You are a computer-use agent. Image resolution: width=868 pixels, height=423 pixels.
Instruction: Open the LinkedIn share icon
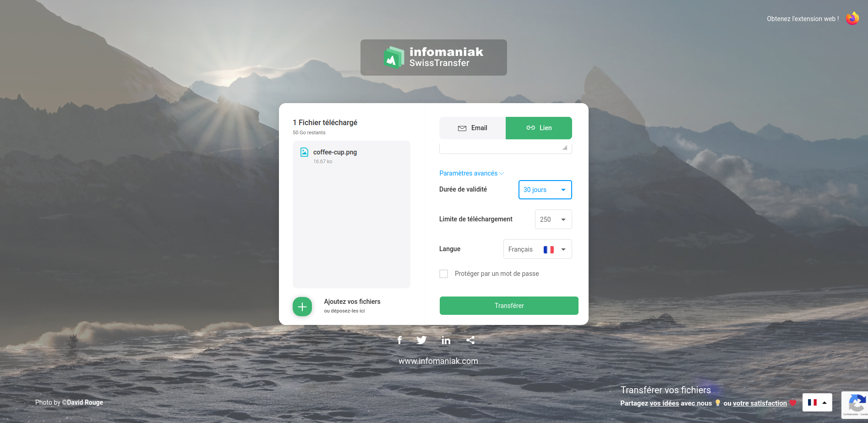click(446, 340)
